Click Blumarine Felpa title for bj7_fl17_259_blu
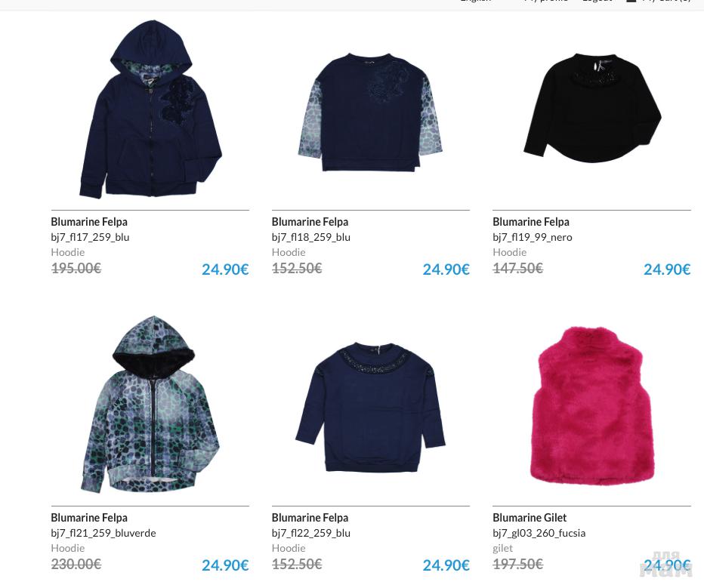 (x=89, y=222)
